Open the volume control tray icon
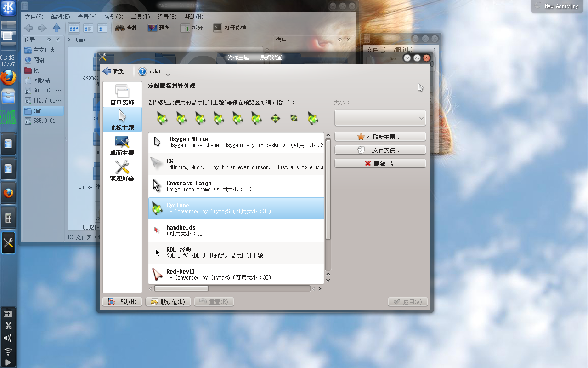Viewport: 588px width, 368px height. (8, 338)
